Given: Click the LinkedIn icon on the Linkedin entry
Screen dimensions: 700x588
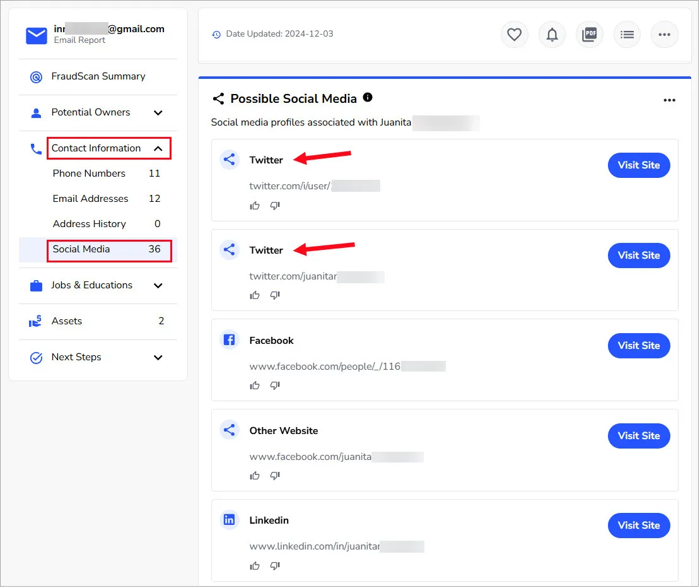Looking at the screenshot, I should click(x=229, y=519).
